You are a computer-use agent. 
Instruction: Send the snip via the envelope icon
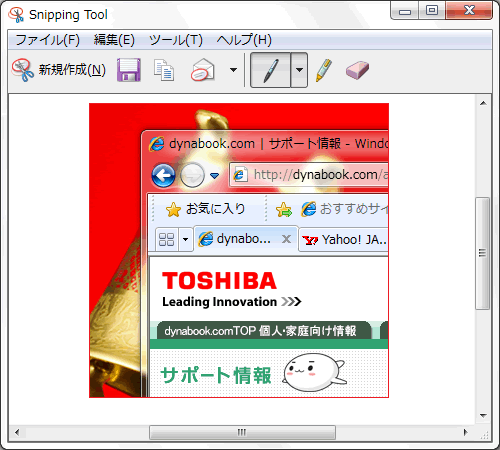[203, 70]
